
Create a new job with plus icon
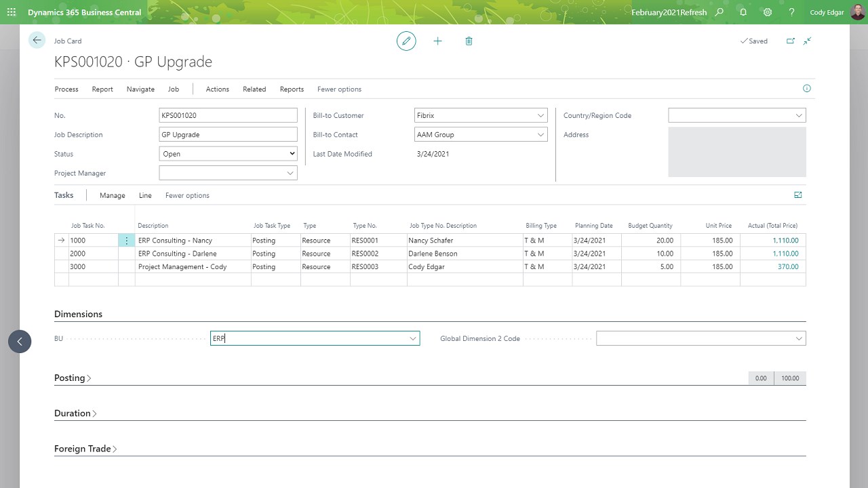tap(437, 41)
